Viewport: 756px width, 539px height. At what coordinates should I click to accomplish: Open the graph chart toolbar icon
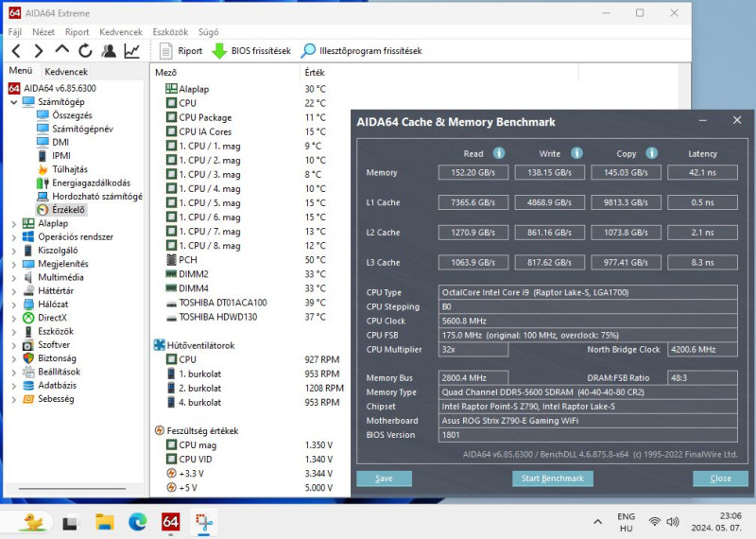(132, 51)
